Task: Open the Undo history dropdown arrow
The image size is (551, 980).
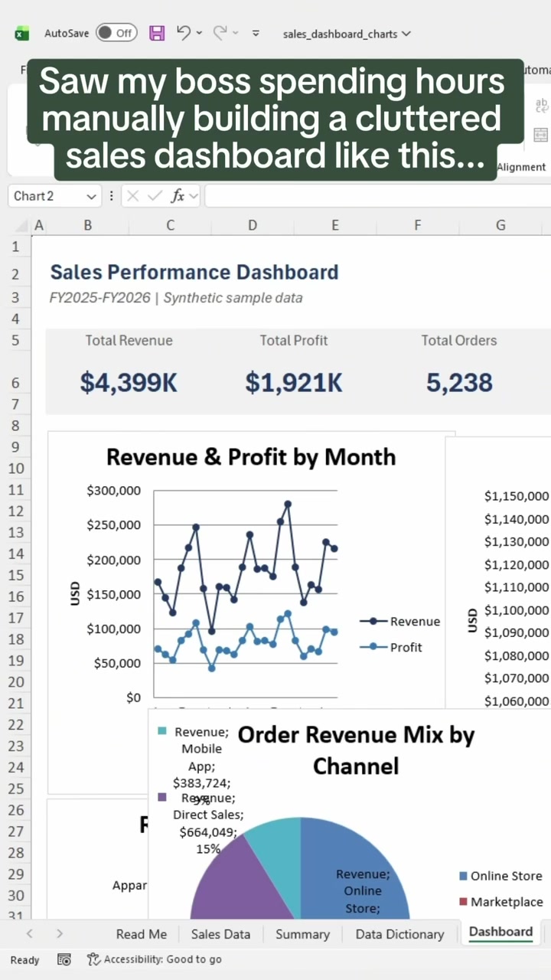Action: pyautogui.click(x=199, y=33)
